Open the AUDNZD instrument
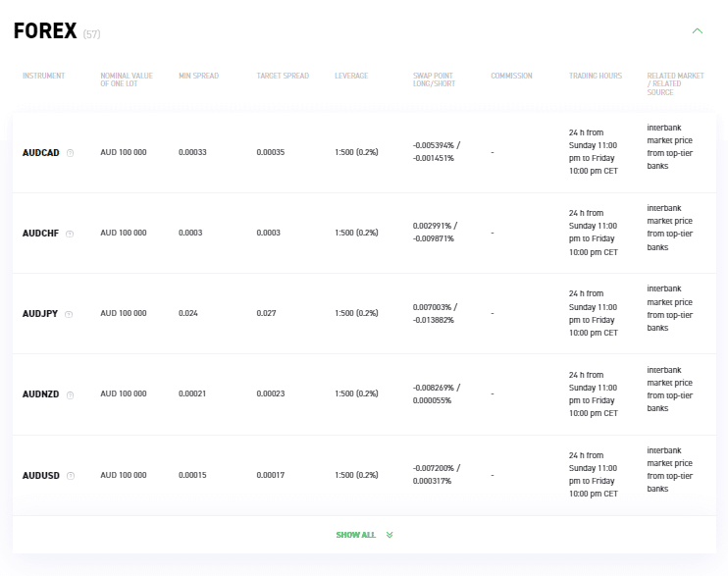This screenshot has width=728, height=576. pos(41,394)
